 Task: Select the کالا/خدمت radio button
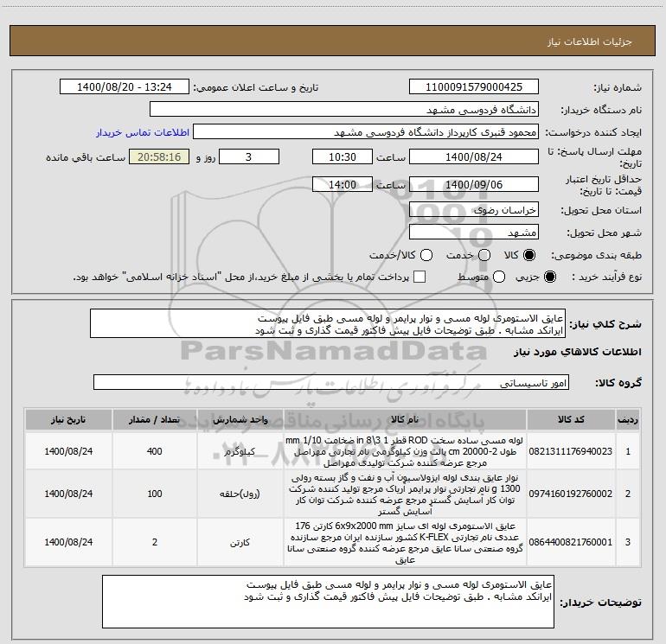tap(426, 255)
